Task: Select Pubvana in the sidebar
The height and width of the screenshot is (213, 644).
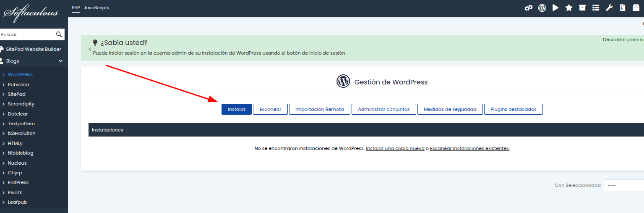Action: [x=18, y=84]
